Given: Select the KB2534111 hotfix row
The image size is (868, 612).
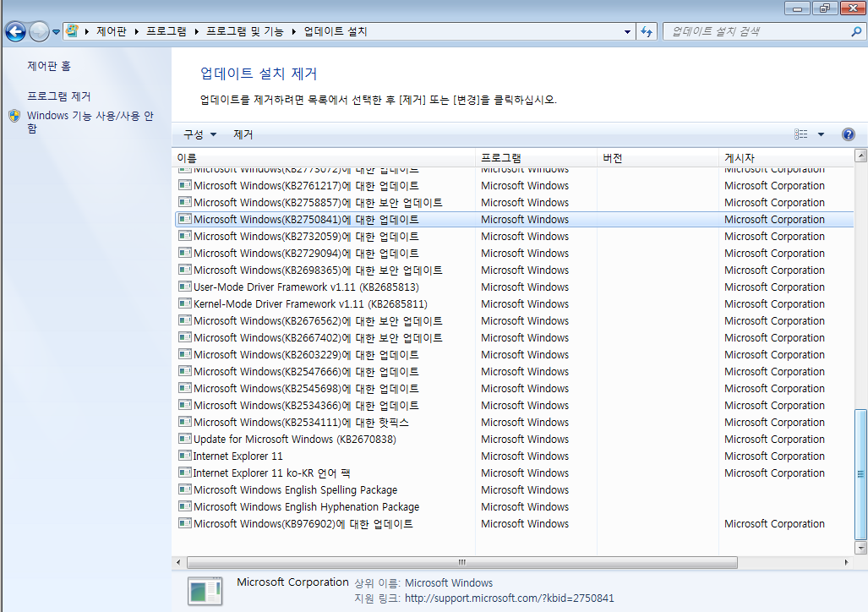Looking at the screenshot, I should (514, 422).
